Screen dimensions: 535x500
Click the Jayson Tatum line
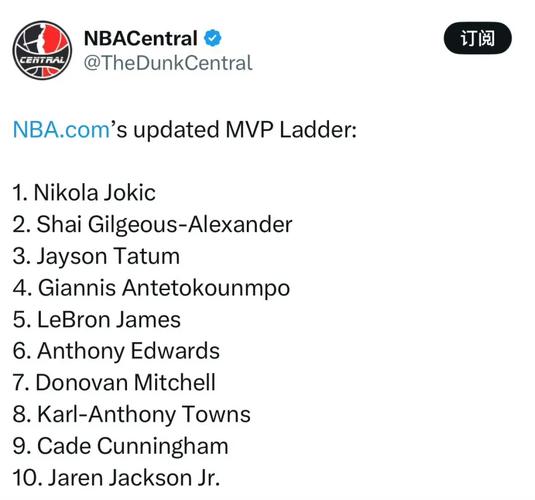tap(96, 256)
